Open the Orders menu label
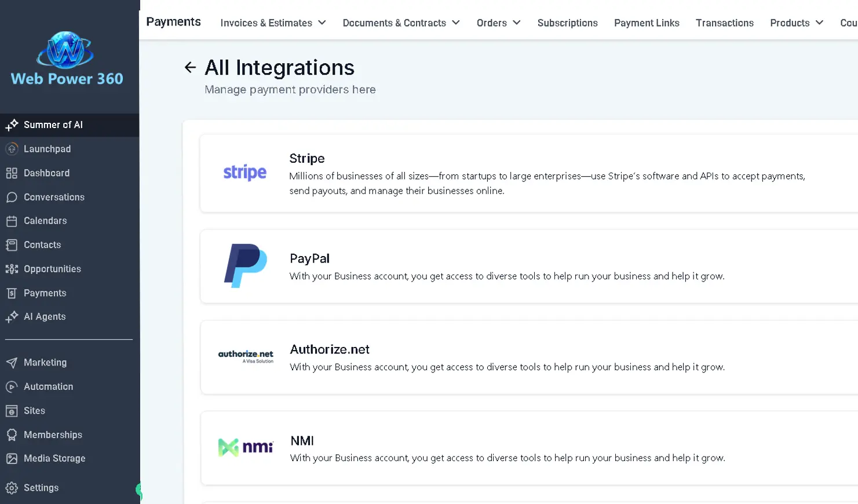Image resolution: width=858 pixels, height=504 pixels. tap(492, 23)
